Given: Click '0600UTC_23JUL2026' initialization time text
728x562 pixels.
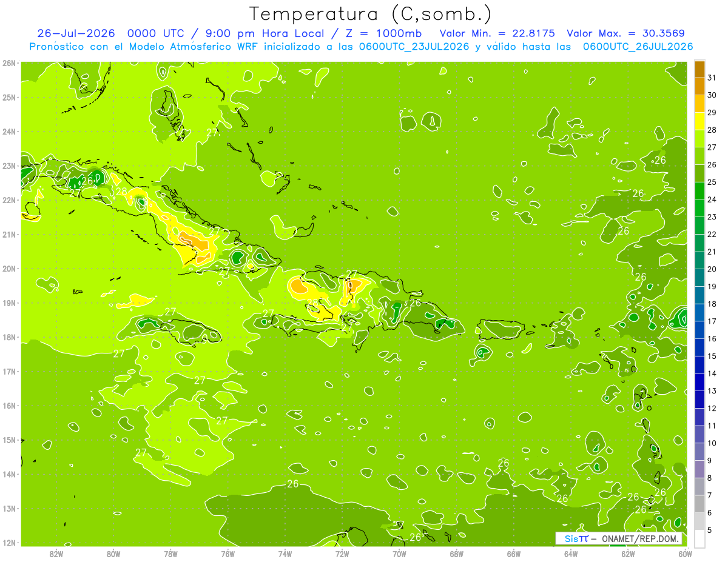Looking at the screenshot, I should click(x=414, y=47).
